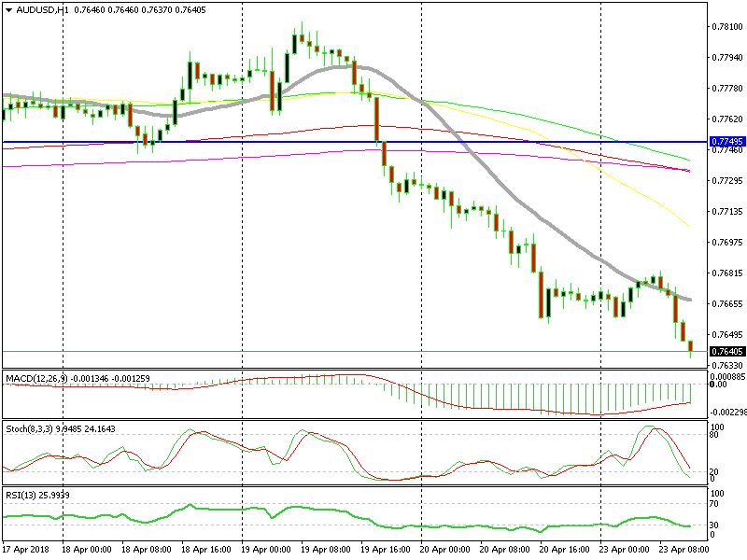Select the 19 Apr 00:00 time label

tap(265, 549)
